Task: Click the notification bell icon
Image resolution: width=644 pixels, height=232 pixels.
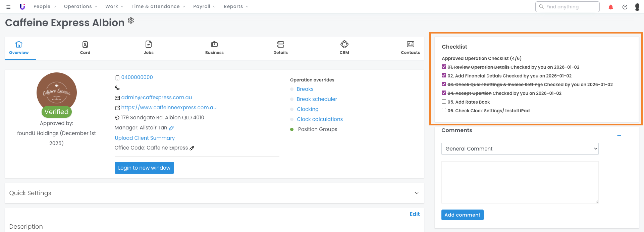Action: [x=611, y=7]
